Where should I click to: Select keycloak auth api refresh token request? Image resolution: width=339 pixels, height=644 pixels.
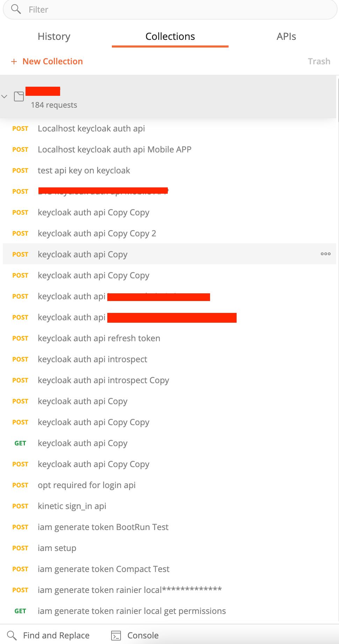[99, 338]
